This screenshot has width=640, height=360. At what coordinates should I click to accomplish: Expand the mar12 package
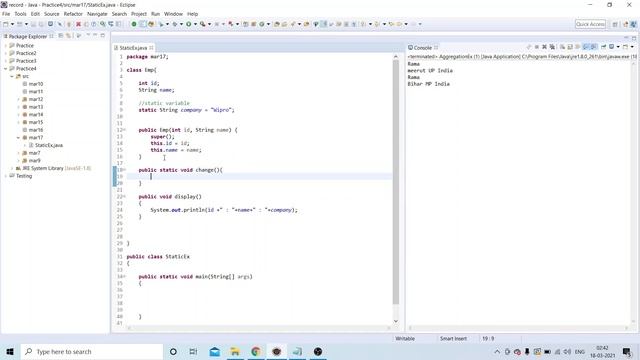tap(18, 99)
